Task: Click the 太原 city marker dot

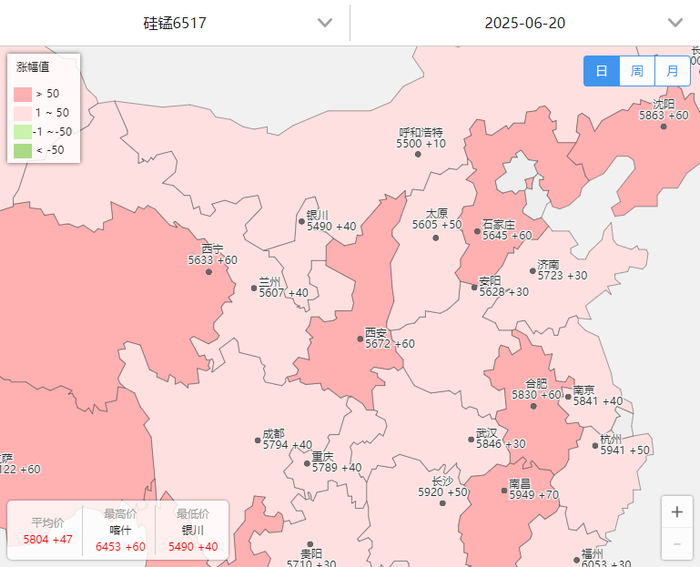Action: pyautogui.click(x=436, y=238)
